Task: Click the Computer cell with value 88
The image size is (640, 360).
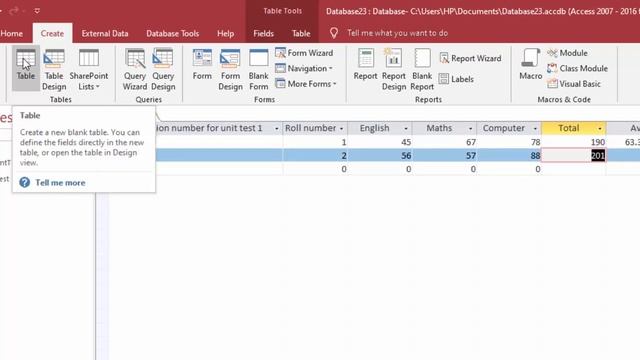Action: [x=509, y=156]
